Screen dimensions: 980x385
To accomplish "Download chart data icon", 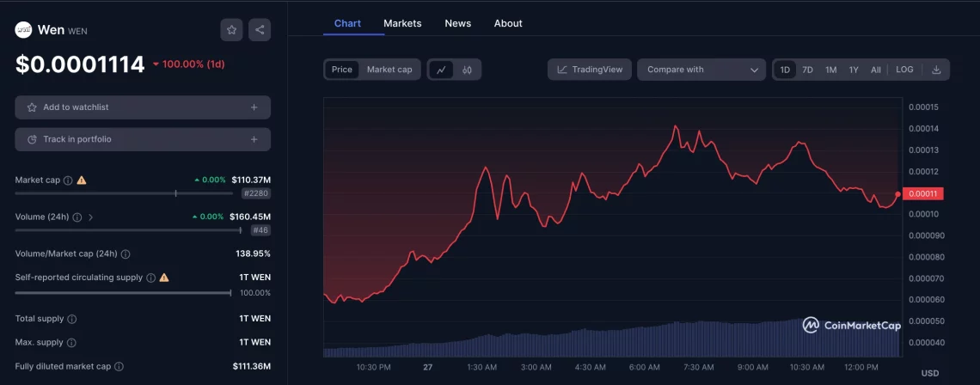I will pyautogui.click(x=936, y=70).
